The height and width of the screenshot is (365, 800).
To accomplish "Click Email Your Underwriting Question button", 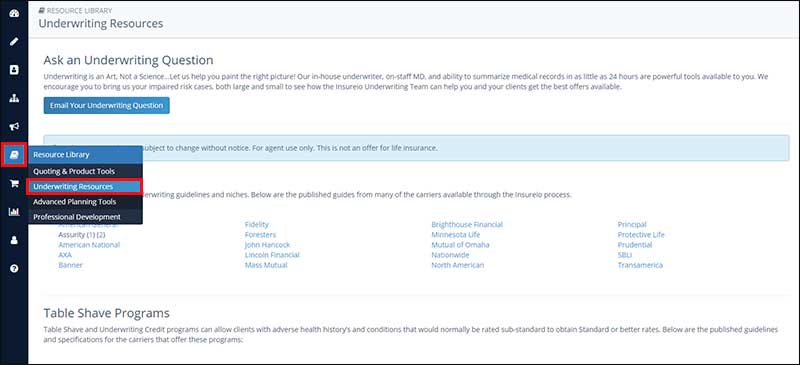I will (106, 106).
